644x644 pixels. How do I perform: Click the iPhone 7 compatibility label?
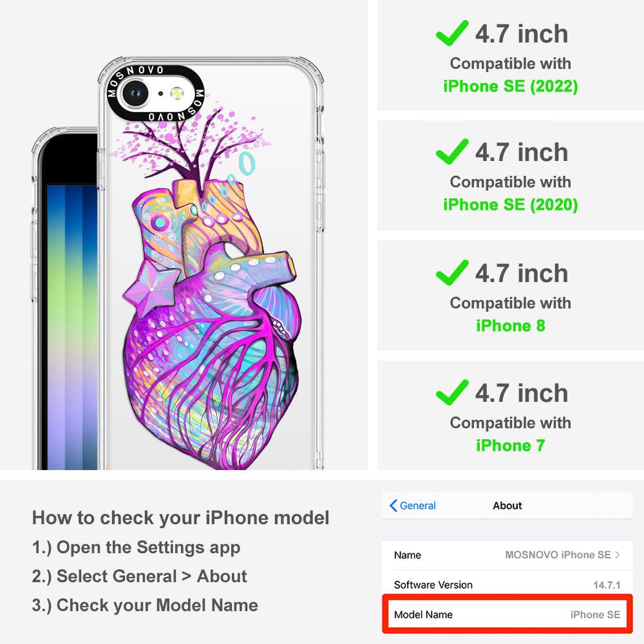tap(511, 445)
